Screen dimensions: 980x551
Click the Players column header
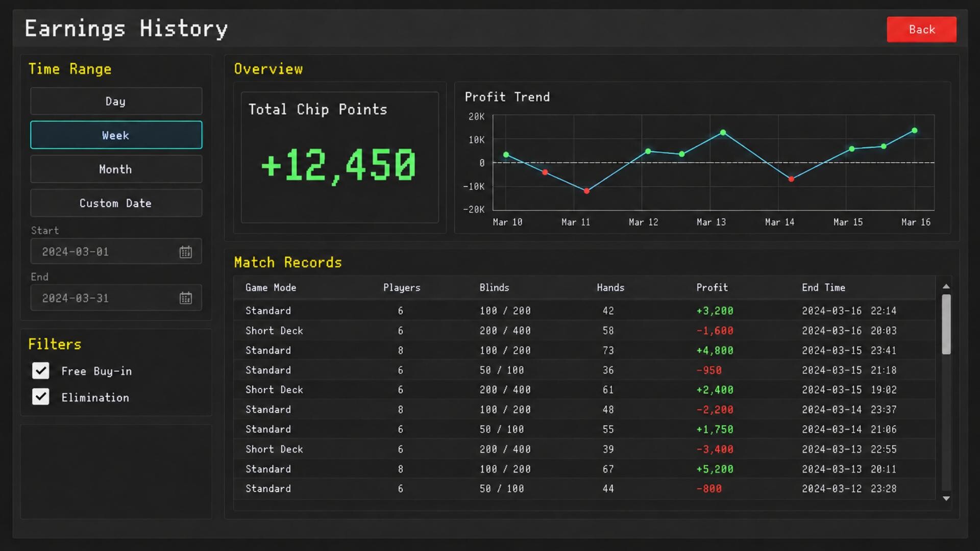402,288
